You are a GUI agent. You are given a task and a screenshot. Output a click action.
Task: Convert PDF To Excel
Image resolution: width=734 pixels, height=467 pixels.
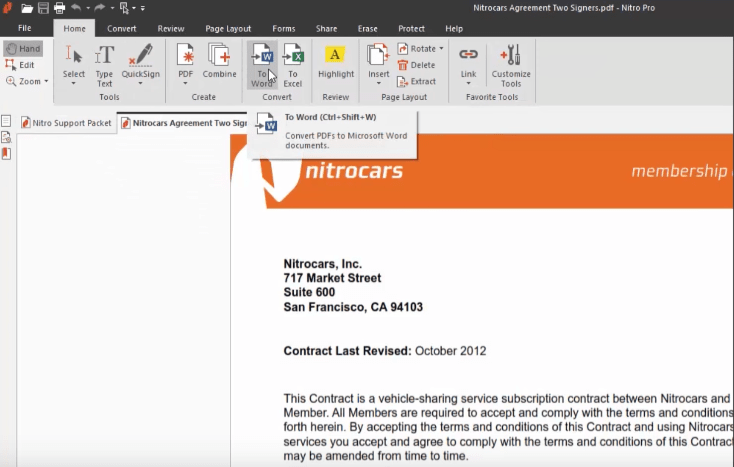293,65
